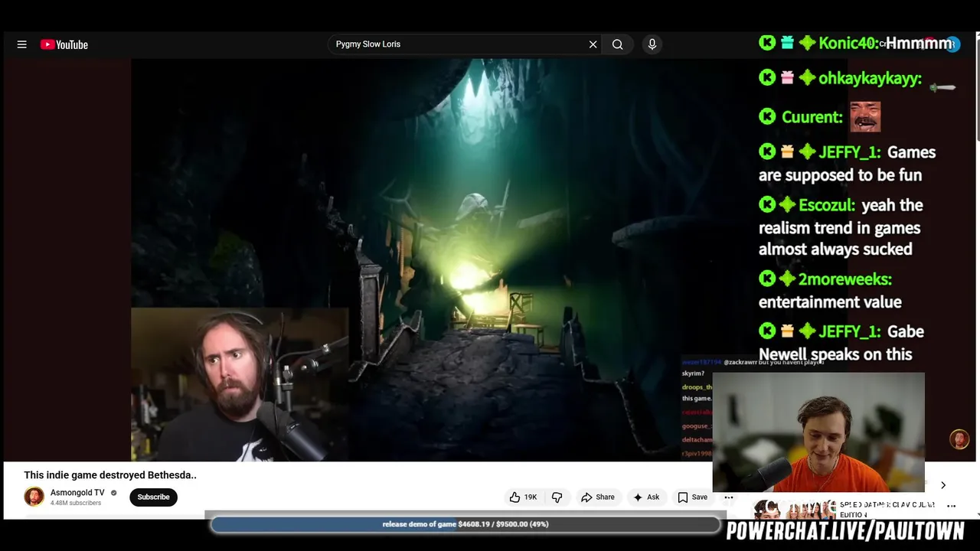Run search with the magnifier button
The width and height of the screenshot is (980, 551).
tap(617, 44)
